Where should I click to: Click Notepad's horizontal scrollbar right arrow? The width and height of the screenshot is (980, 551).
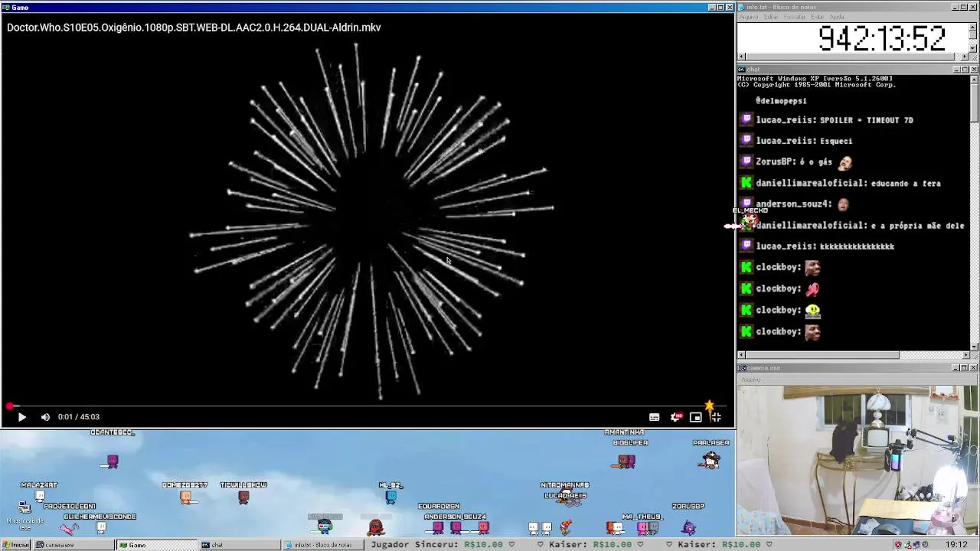965,57
